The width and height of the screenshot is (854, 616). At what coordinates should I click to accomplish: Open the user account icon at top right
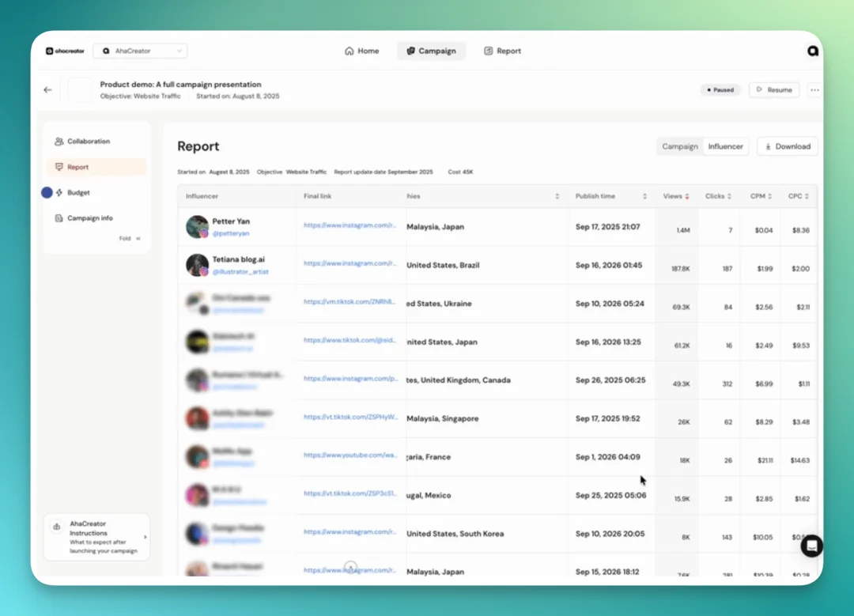[x=813, y=51]
